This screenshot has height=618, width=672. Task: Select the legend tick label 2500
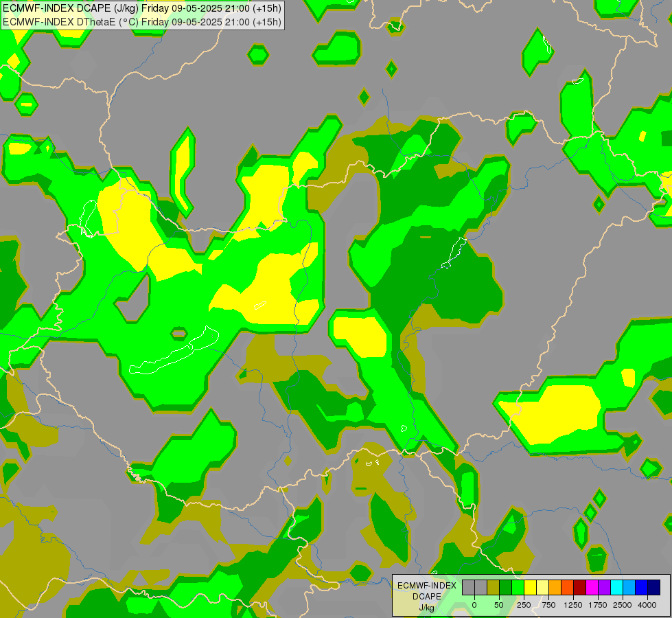coord(623,605)
